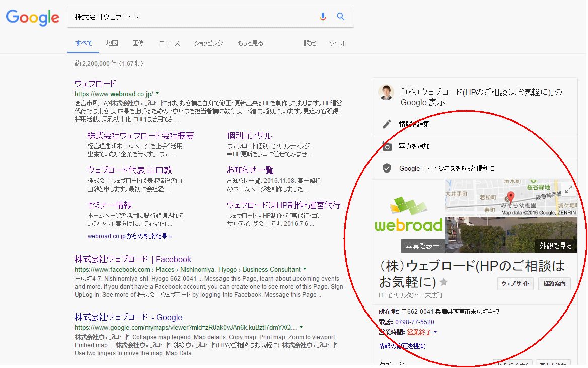Click the Google logo
Image resolution: width=588 pixels, height=368 pixels.
pos(33,17)
